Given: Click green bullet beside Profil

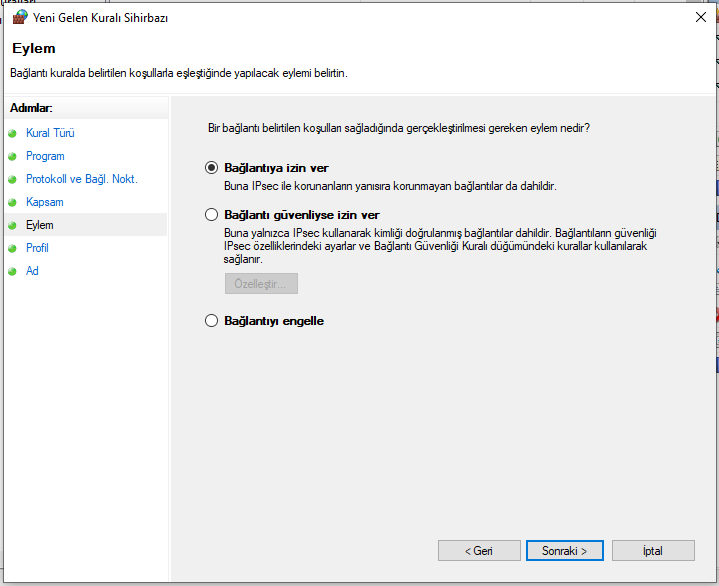Looking at the screenshot, I should coord(12,248).
